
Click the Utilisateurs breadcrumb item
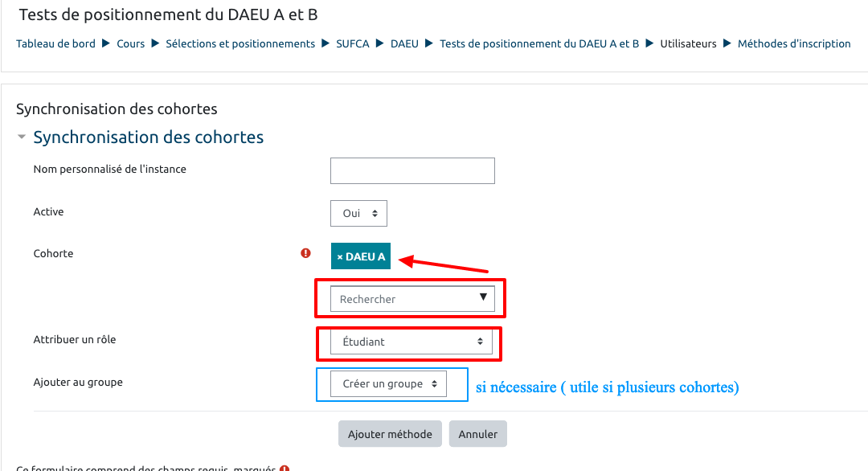(x=688, y=44)
